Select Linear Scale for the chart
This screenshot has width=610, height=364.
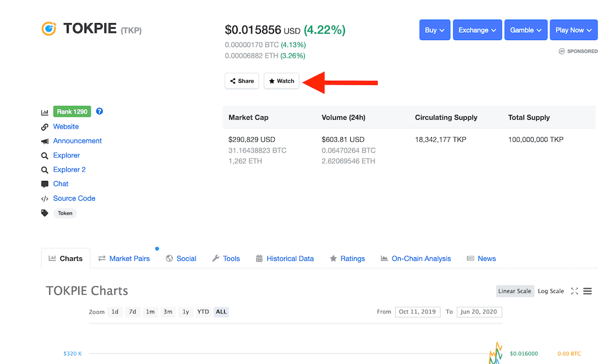tap(515, 291)
